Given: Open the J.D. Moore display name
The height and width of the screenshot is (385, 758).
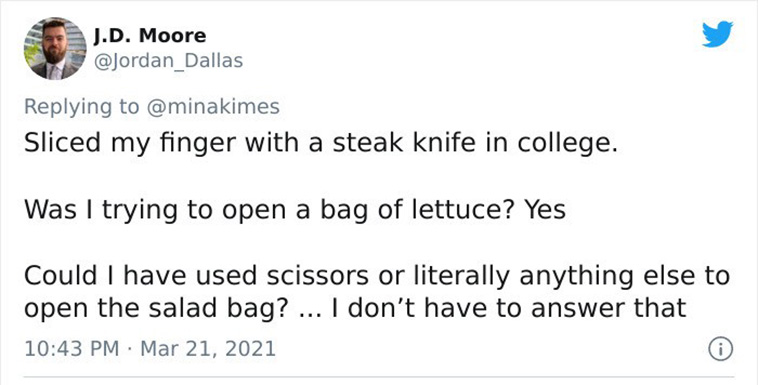Looking at the screenshot, I should pyautogui.click(x=149, y=35).
